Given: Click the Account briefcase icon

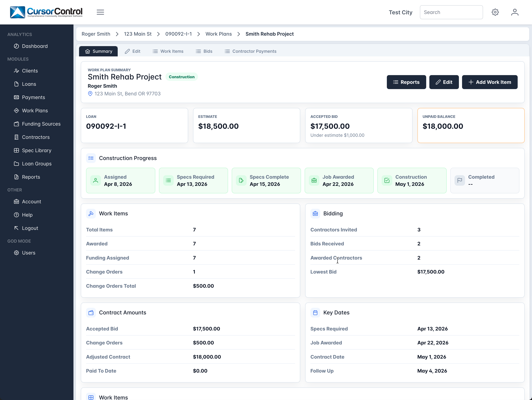Looking at the screenshot, I should point(16,202).
